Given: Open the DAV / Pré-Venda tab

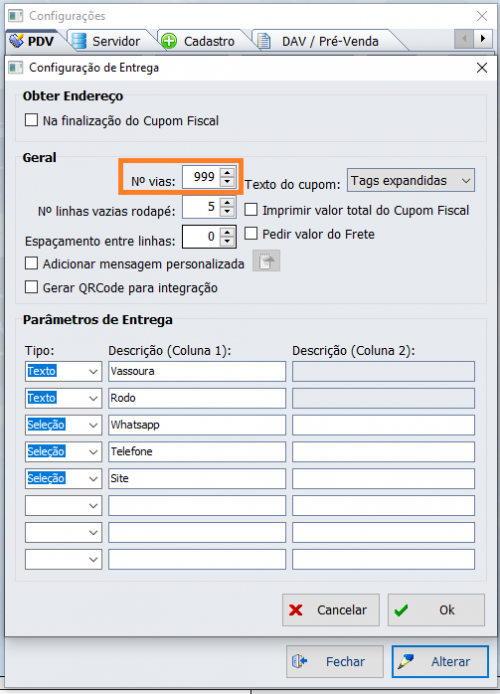Looking at the screenshot, I should coord(324,41).
